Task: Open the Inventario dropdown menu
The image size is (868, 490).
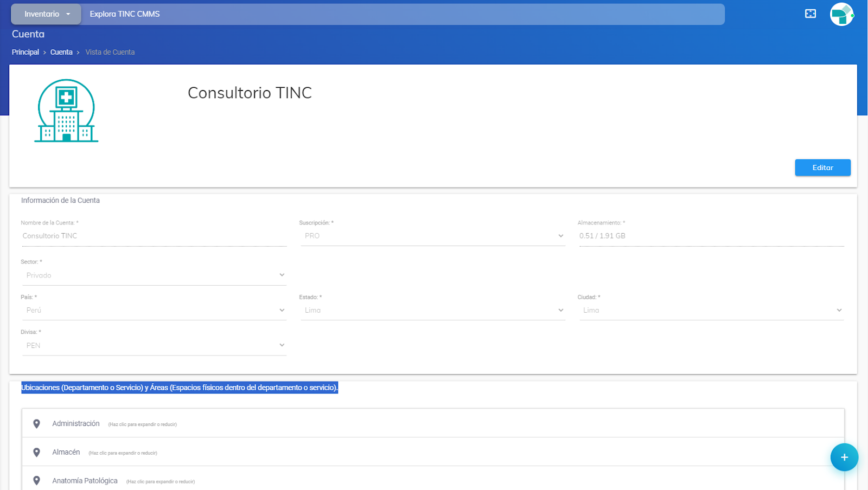Action: [x=46, y=14]
